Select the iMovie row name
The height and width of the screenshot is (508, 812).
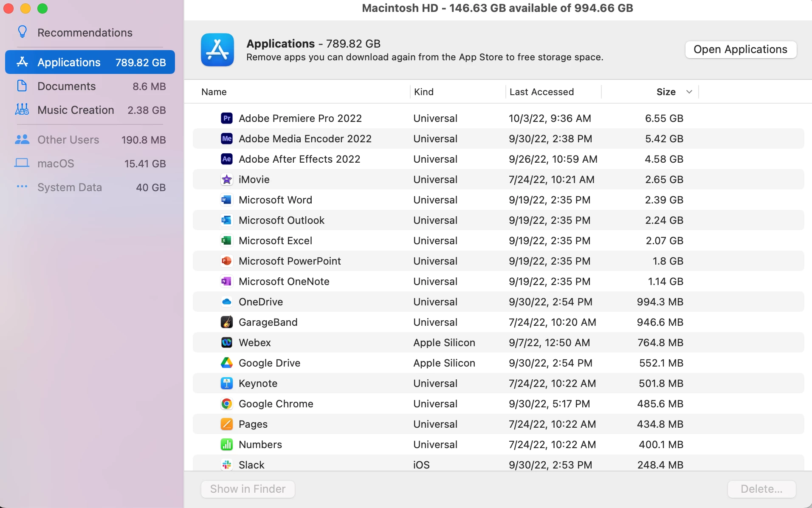254,179
